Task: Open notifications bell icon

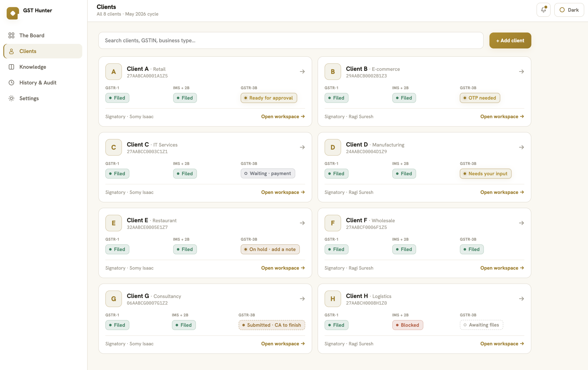Action: (x=543, y=10)
